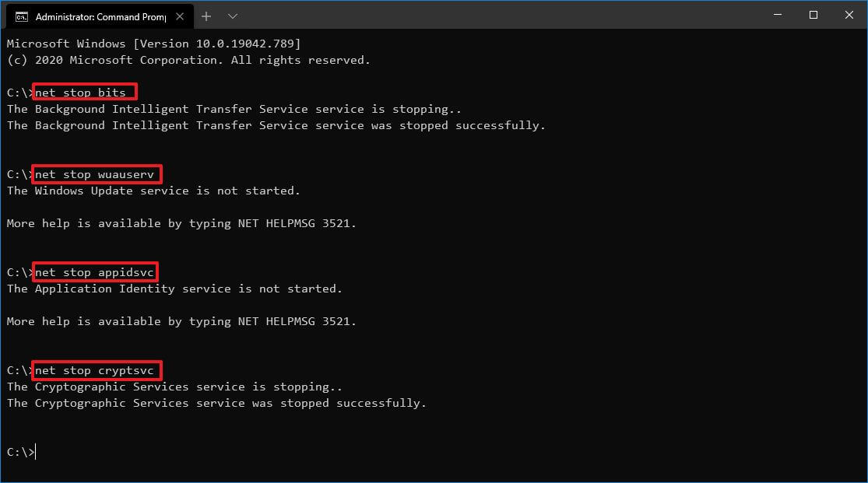The image size is (868, 483).
Task: Open the terminal window options dropdown
Action: [x=231, y=16]
